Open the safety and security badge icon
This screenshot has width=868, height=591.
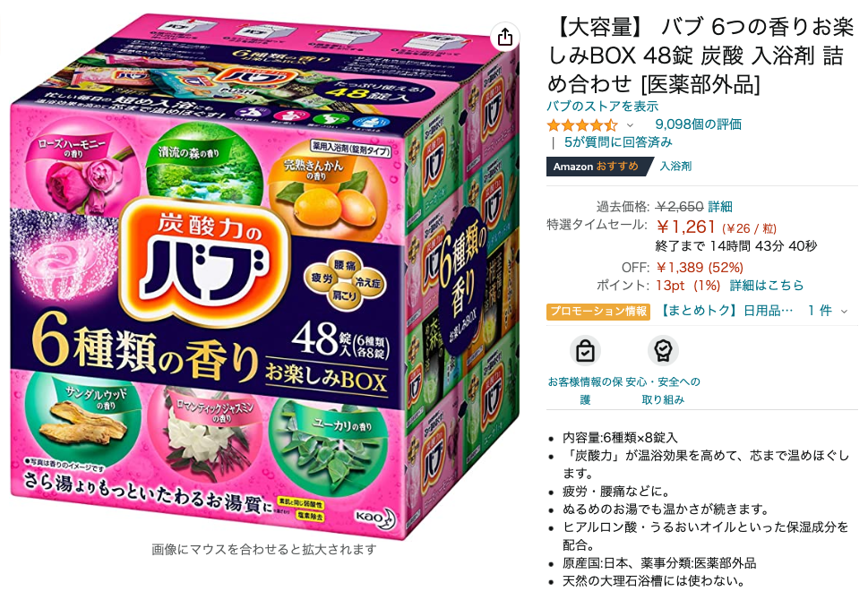[x=663, y=351]
